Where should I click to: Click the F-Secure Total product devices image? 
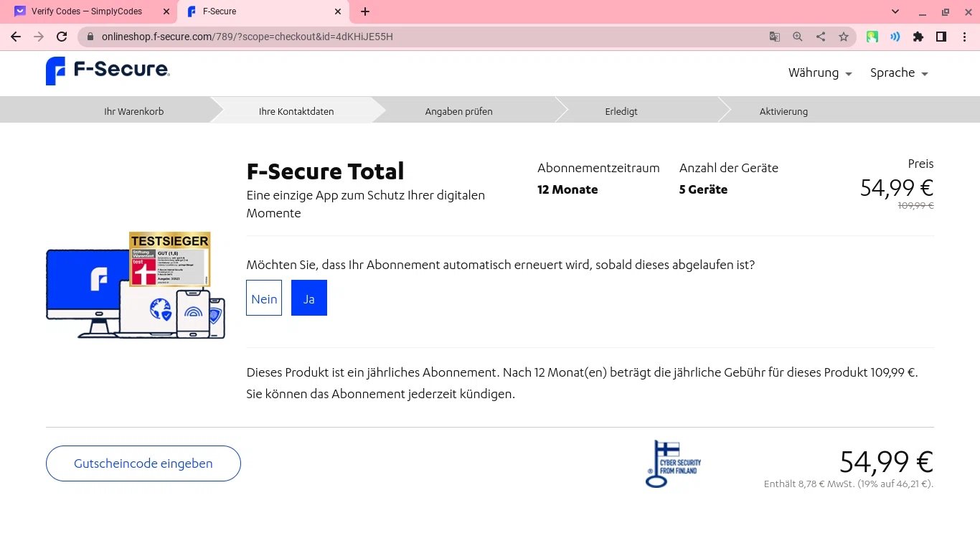point(136,286)
